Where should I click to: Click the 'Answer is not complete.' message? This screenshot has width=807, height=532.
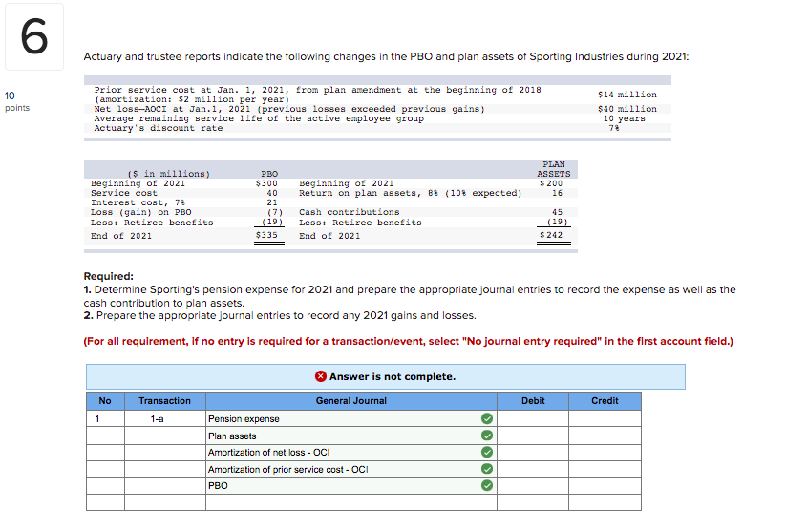(x=393, y=376)
